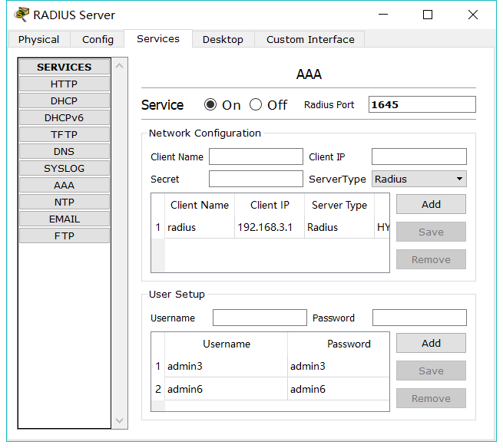503x448 pixels.
Task: Click Add in User Setup
Action: (x=431, y=343)
